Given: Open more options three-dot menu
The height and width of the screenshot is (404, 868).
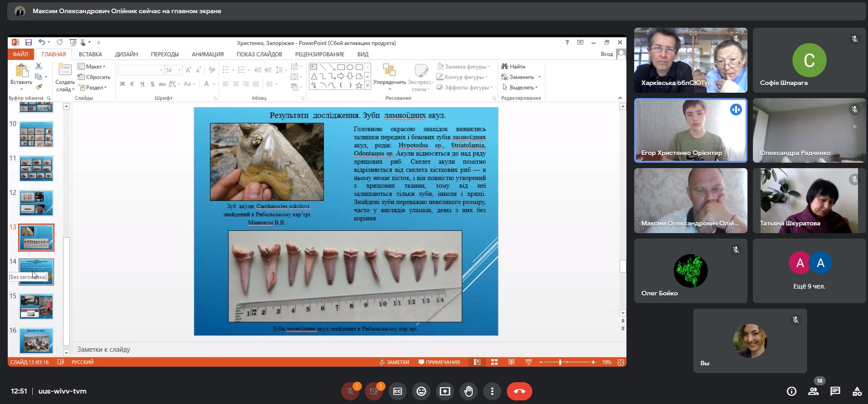Looking at the screenshot, I should pos(492,391).
